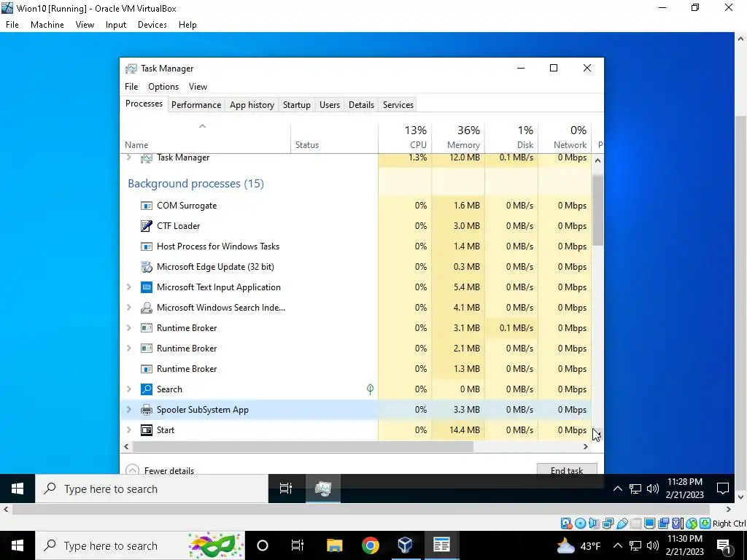Click Task Manager horizontal scrollbar thumb

pos(303,447)
